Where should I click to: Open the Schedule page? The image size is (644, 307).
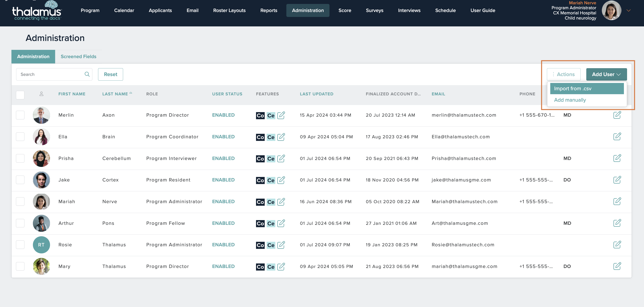pos(445,10)
